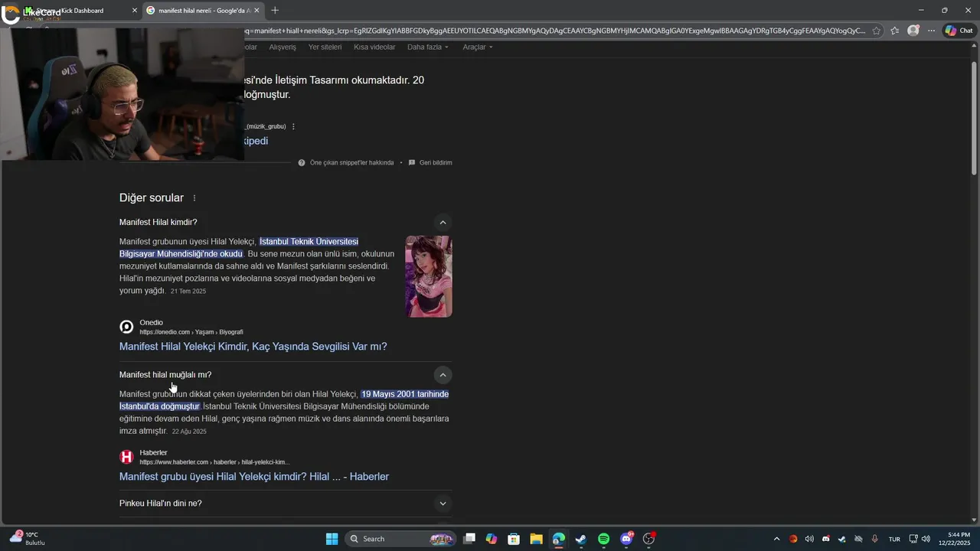
Task: Click the Diğer sorular heading
Action: click(152, 198)
